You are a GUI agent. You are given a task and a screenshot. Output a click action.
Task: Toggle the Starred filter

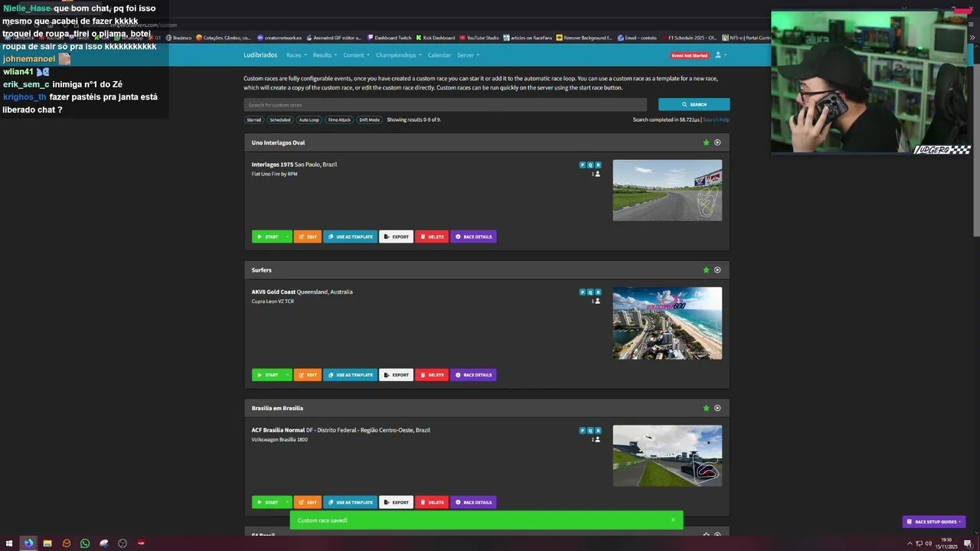click(253, 120)
